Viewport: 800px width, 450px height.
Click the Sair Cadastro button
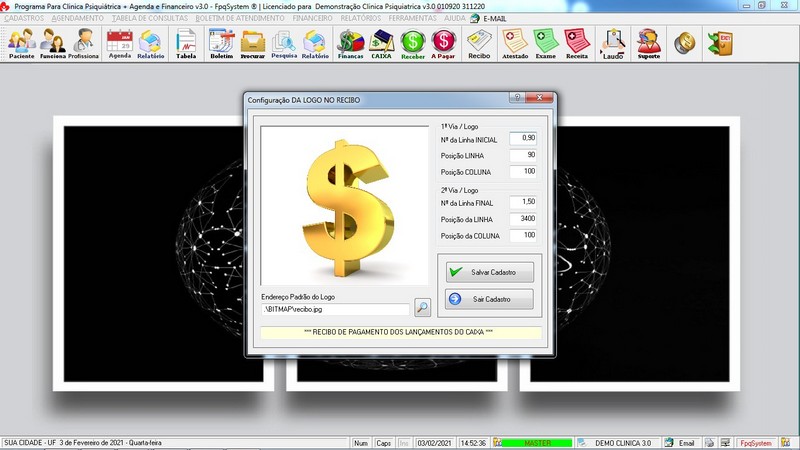point(490,299)
